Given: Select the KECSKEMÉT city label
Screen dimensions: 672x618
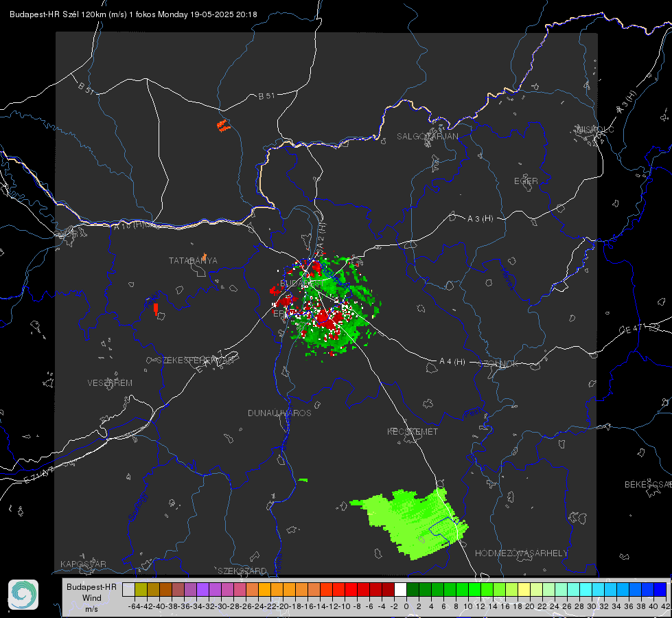Looking at the screenshot, I should (413, 431).
